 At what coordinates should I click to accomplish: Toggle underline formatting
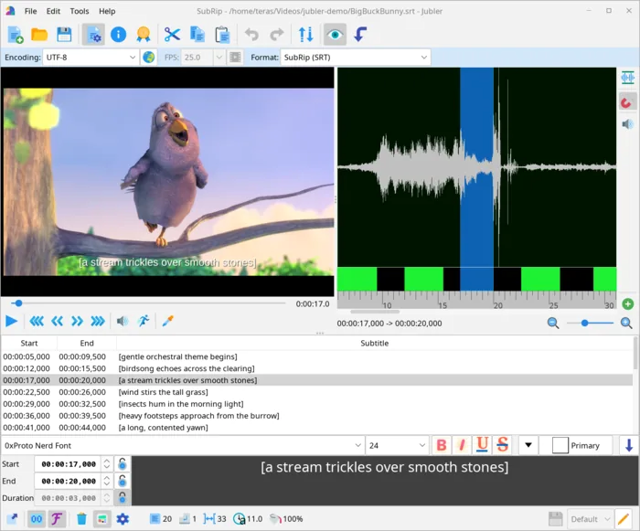(x=482, y=445)
